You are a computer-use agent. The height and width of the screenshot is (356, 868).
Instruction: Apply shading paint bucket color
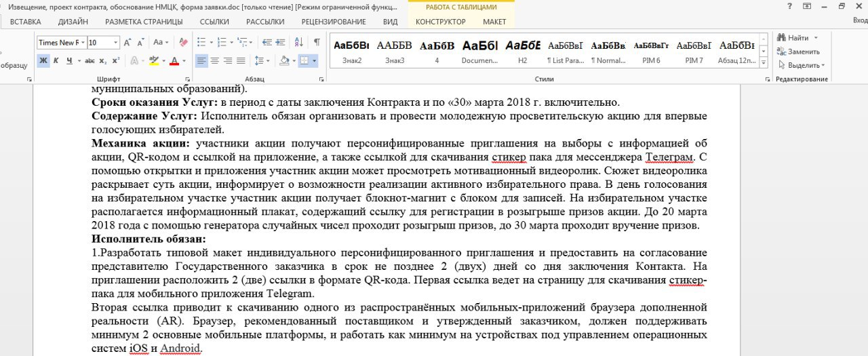tap(284, 61)
